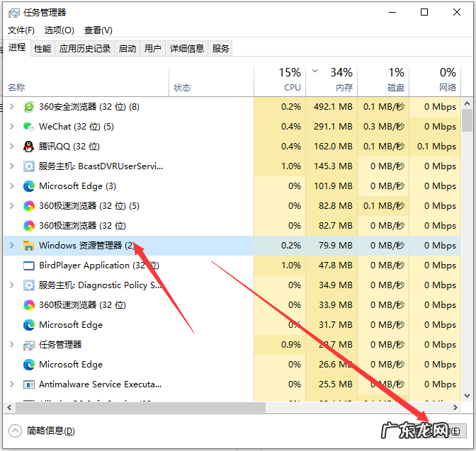This screenshot has height=451, width=476.
Task: Click the 360极速浏览器 (32 位) (5) icon
Action: point(29,206)
